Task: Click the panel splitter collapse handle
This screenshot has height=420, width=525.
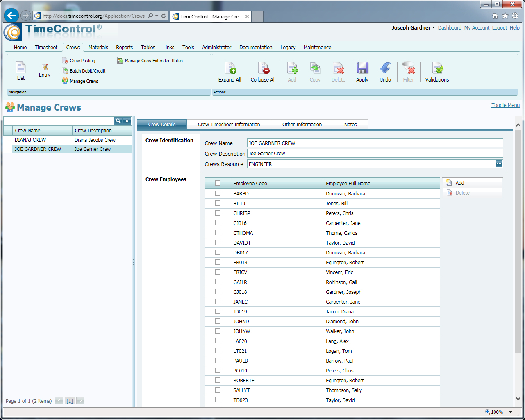Action: coord(134,262)
